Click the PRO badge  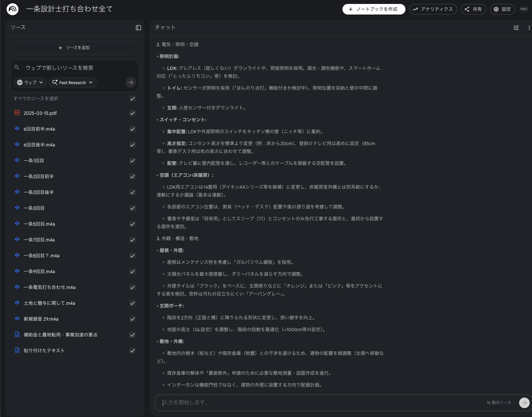coord(524,9)
